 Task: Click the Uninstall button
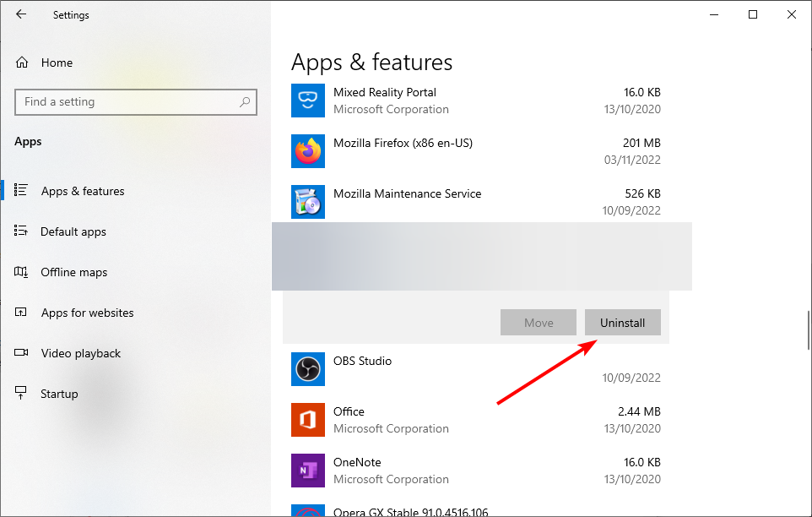tap(622, 323)
